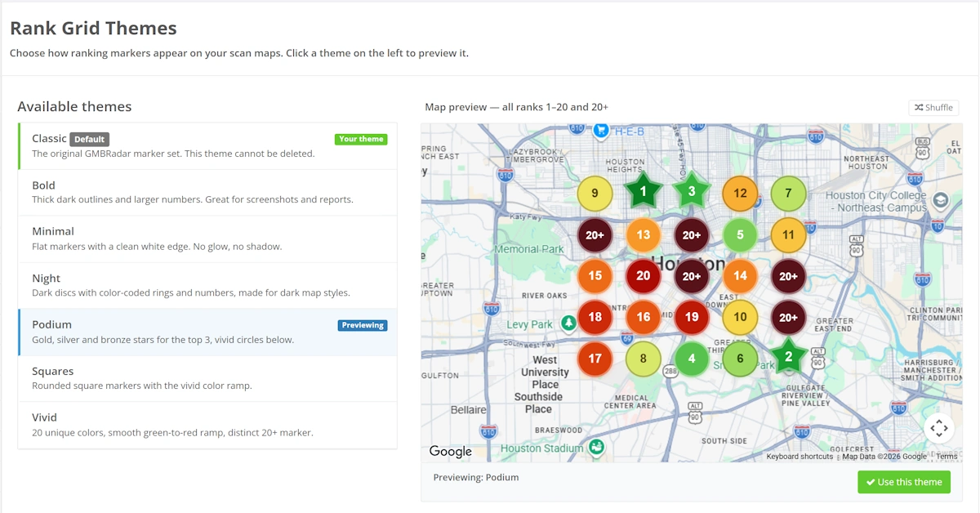Click the Previewing badge on Podium
This screenshot has width=980, height=513.
[x=363, y=325]
